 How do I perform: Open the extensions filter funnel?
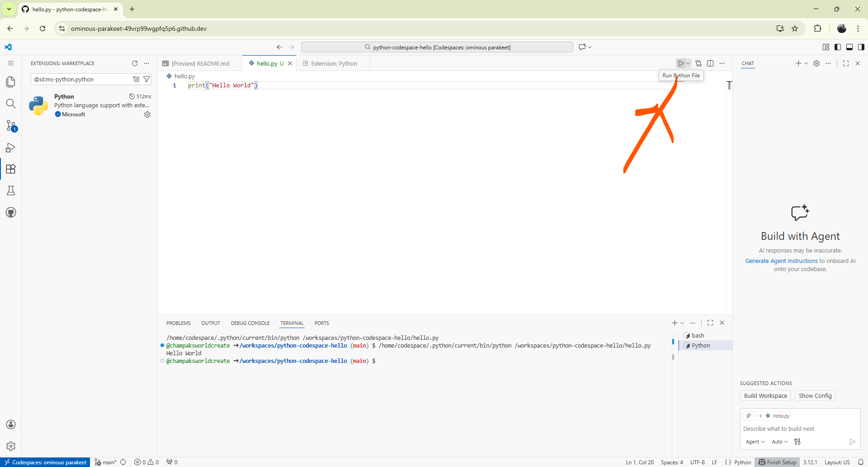(x=146, y=79)
